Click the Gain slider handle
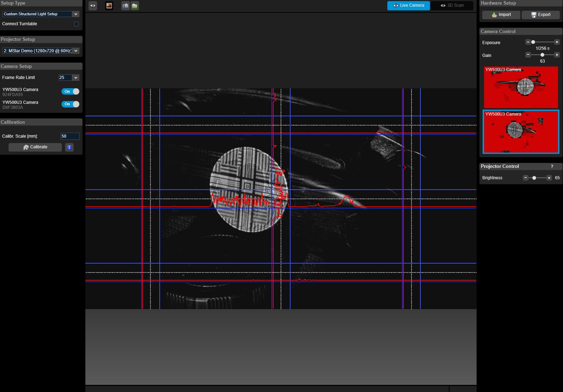563x392 pixels. [x=542, y=55]
